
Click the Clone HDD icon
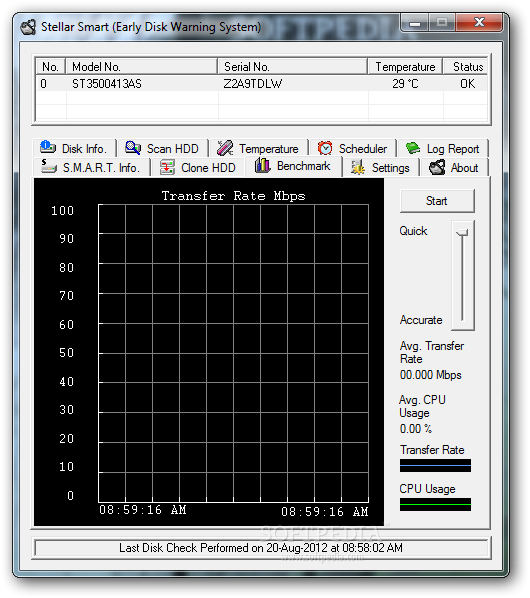click(x=167, y=167)
